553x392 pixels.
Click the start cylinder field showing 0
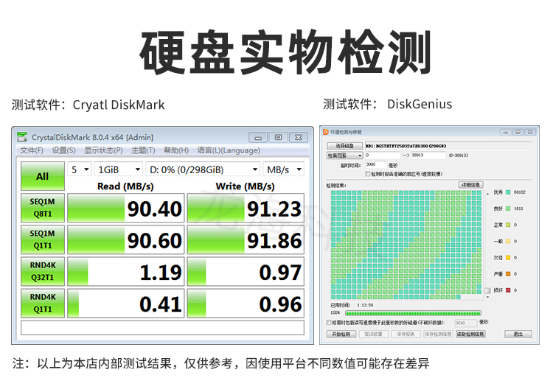(x=382, y=155)
